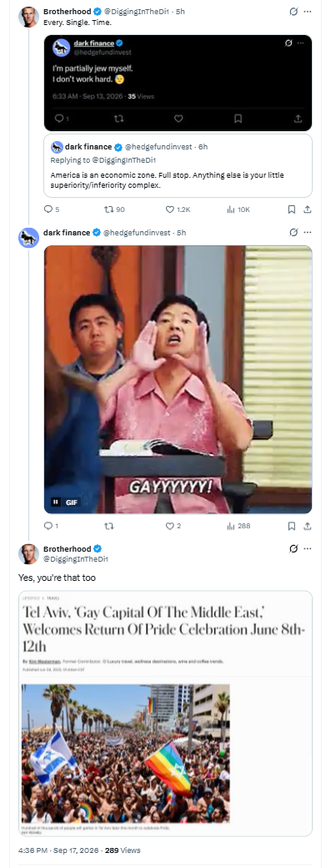326x868 pixels.
Task: Open Grok icon on first post
Action: point(293,12)
